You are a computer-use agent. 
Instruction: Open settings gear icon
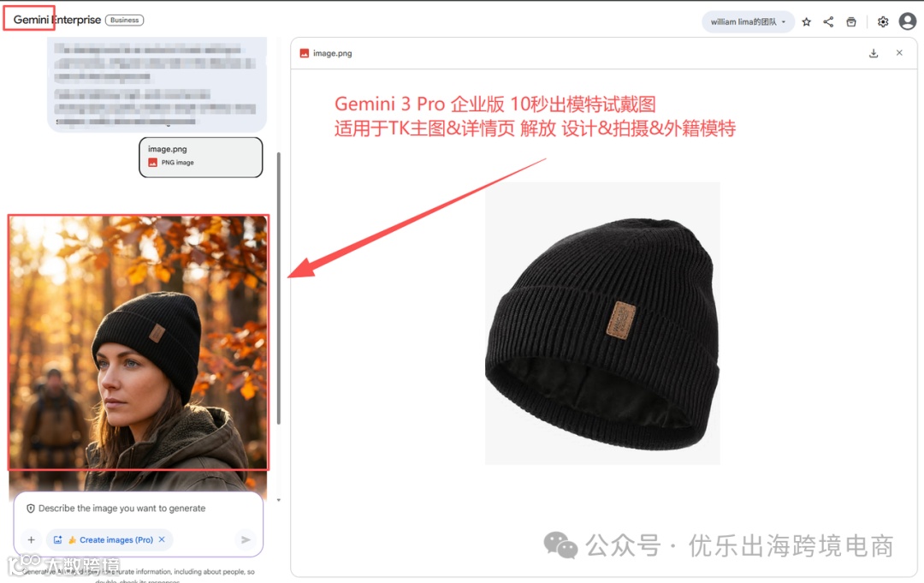click(x=883, y=21)
